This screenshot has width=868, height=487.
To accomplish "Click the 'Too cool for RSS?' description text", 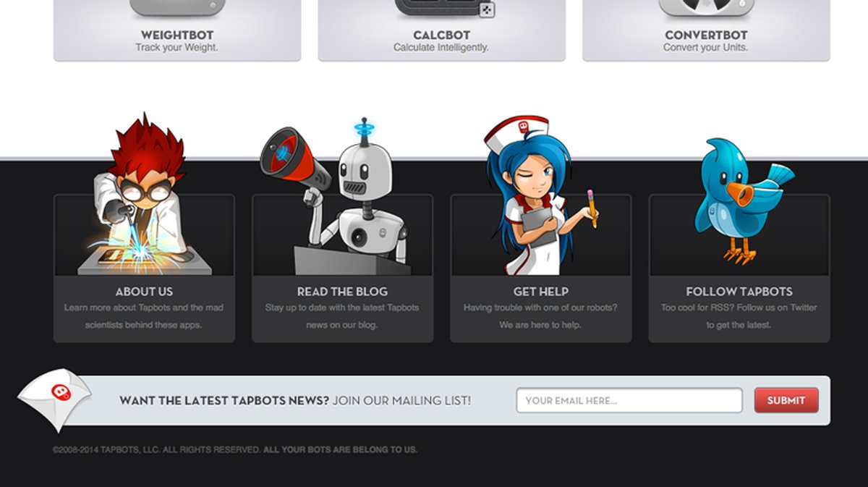I will (696, 308).
